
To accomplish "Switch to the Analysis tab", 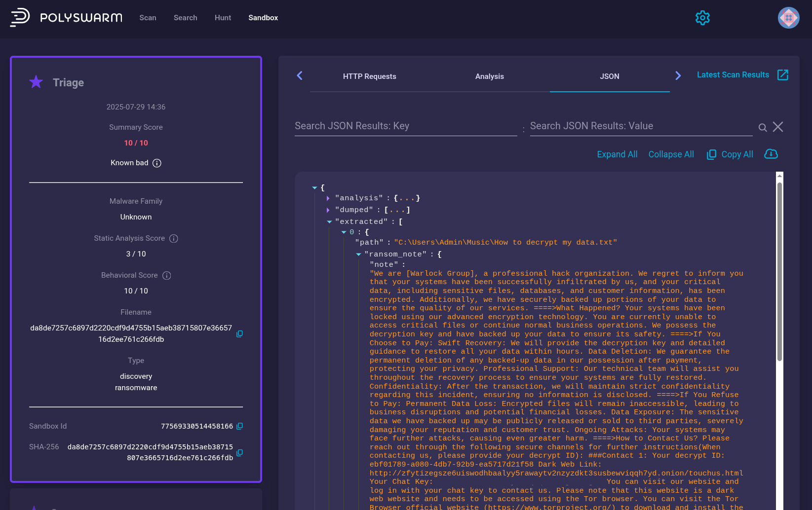I will pyautogui.click(x=489, y=76).
